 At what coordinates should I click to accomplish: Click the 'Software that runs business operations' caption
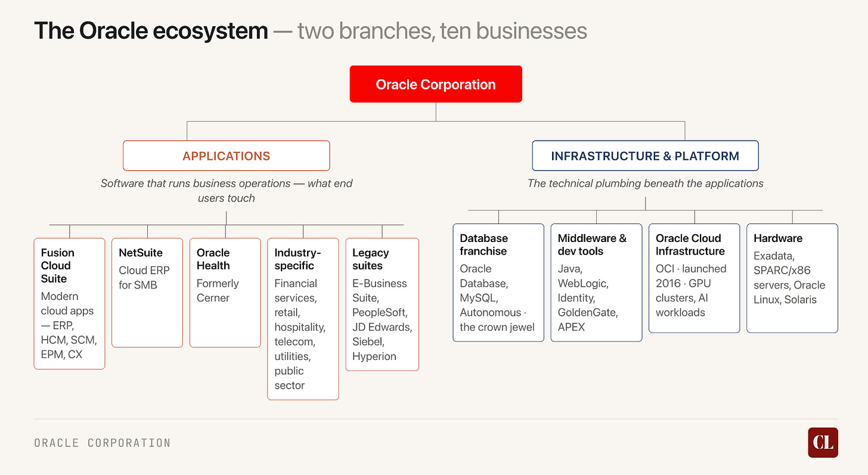tap(227, 191)
